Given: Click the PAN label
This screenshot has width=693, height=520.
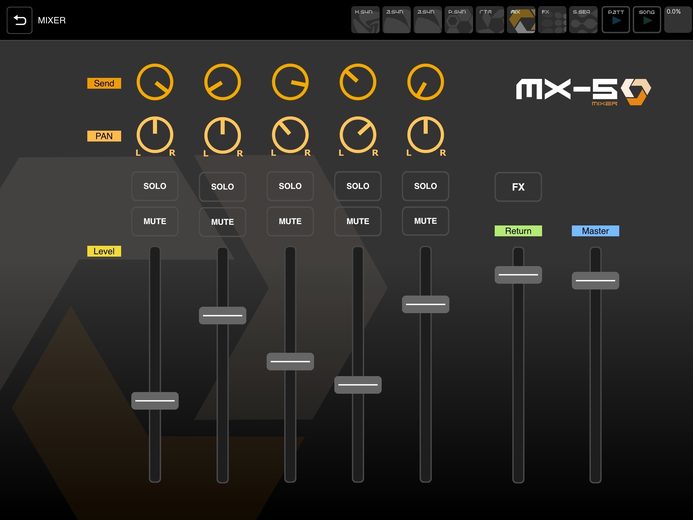Looking at the screenshot, I should (104, 136).
